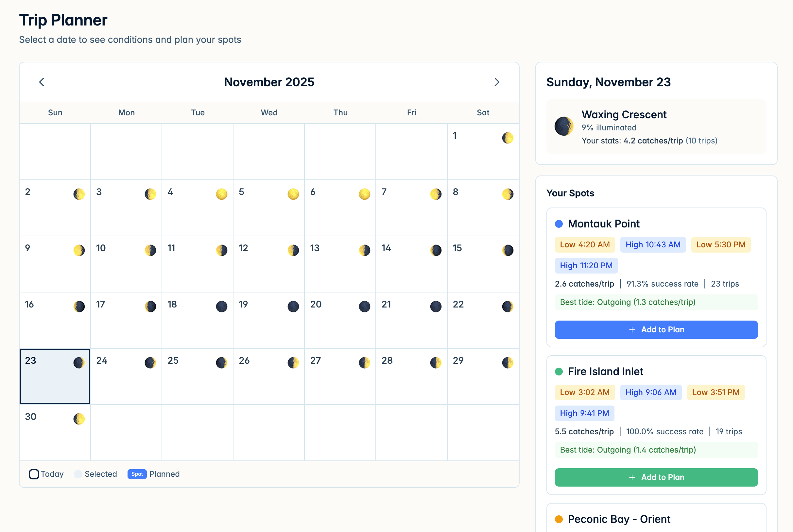Click the High 9:06 AM tide badge

click(651, 392)
